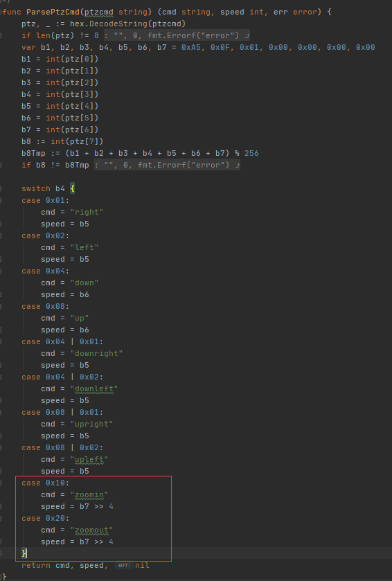The height and width of the screenshot is (581, 392).
Task: Click the 0x0F hex literal
Action: (x=220, y=47)
